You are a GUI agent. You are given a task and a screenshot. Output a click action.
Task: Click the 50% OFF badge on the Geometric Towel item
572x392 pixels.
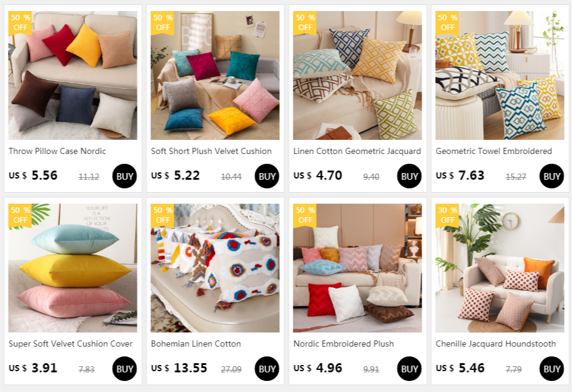click(x=447, y=23)
